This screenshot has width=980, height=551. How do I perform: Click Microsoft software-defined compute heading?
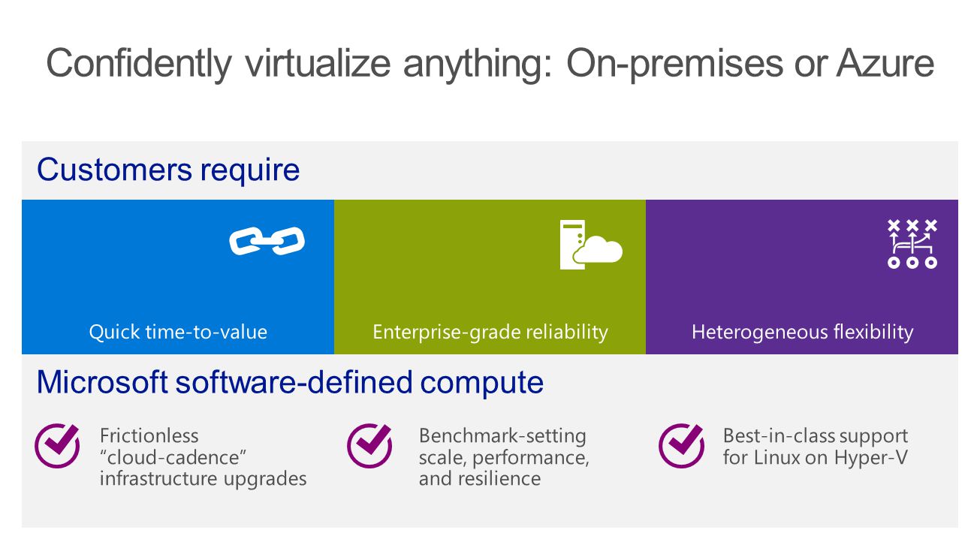pyautogui.click(x=290, y=382)
